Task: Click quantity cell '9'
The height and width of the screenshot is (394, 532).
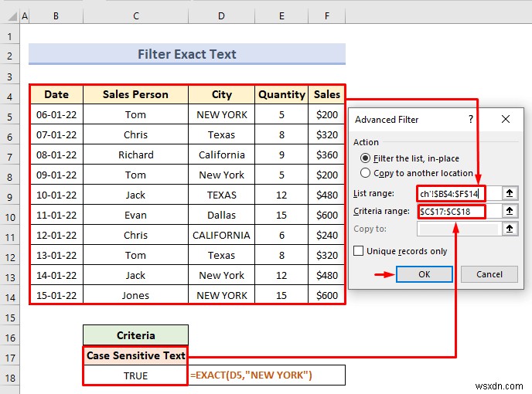Action: pos(281,155)
